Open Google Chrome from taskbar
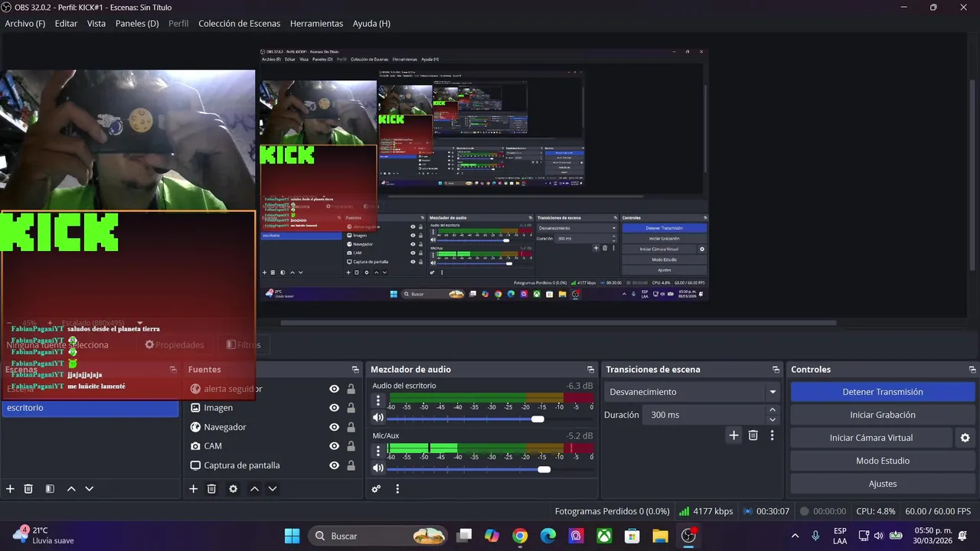This screenshot has width=980, height=551. [x=520, y=536]
